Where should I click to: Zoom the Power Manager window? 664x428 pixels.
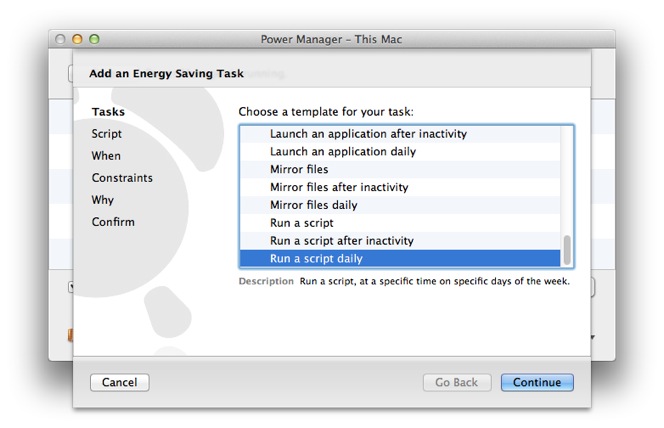[94, 39]
